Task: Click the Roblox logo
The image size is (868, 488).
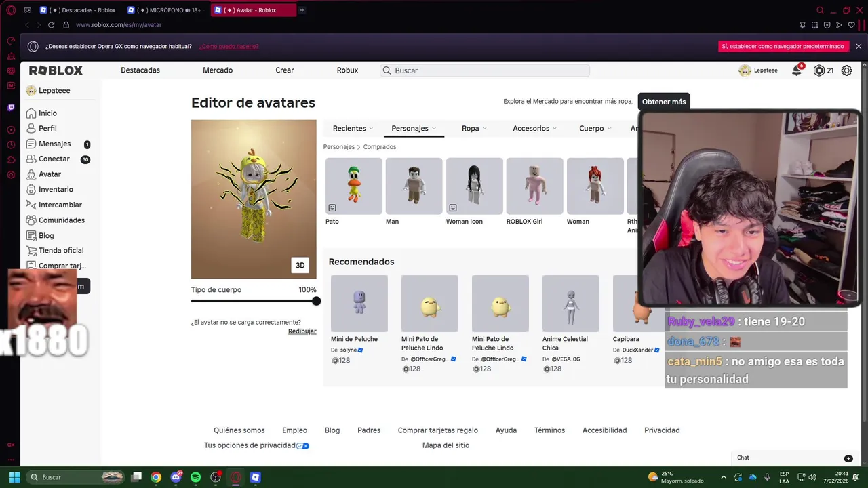Action: (x=56, y=70)
